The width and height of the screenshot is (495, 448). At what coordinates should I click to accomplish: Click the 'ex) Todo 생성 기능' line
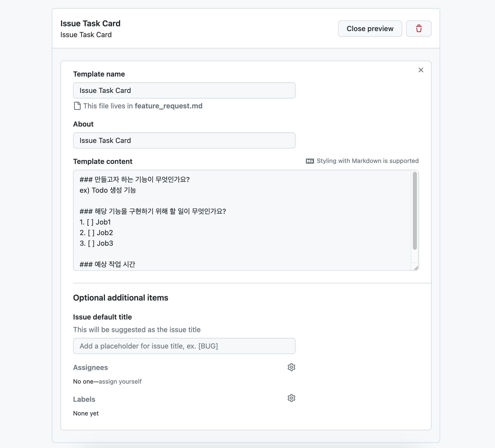(108, 190)
